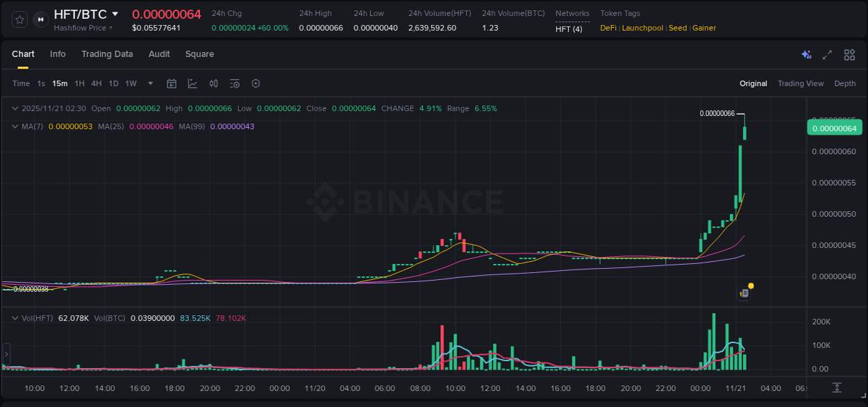Screen dimensions: 868x407
Task: Click the AI sparkle assistant icon
Action: pyautogui.click(x=806, y=54)
